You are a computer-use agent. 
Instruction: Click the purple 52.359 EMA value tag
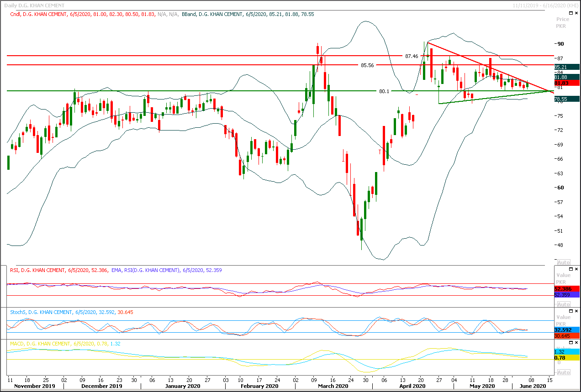(566, 295)
